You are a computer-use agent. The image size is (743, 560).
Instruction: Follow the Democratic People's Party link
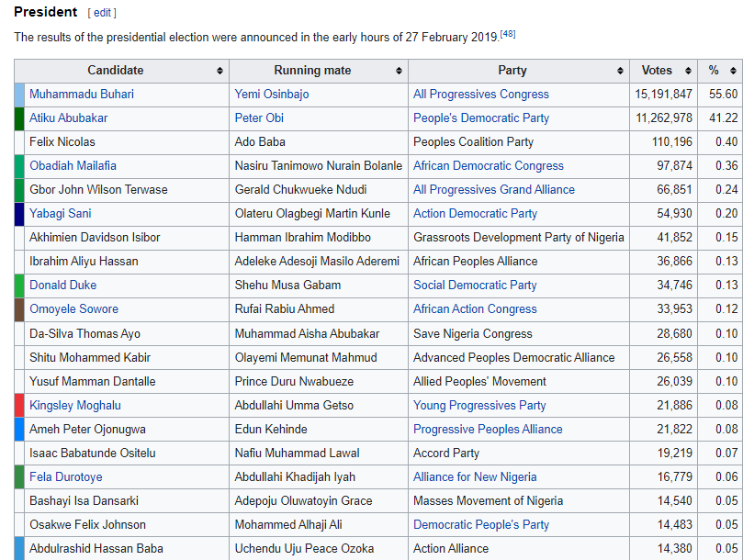(481, 524)
